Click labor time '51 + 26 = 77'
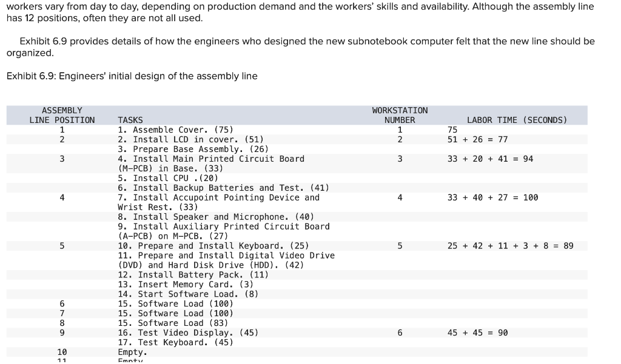Image resolution: width=621 pixels, height=364 pixels. [x=478, y=139]
